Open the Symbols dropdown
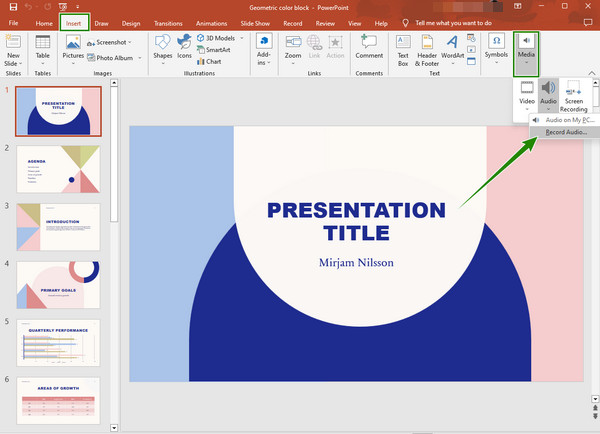 [496, 49]
